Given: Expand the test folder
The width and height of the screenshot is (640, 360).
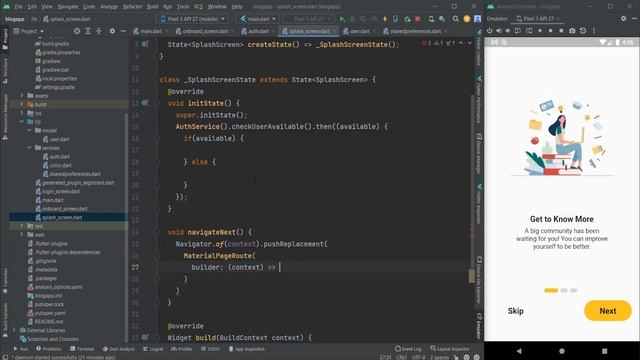Looking at the screenshot, I should (22, 226).
